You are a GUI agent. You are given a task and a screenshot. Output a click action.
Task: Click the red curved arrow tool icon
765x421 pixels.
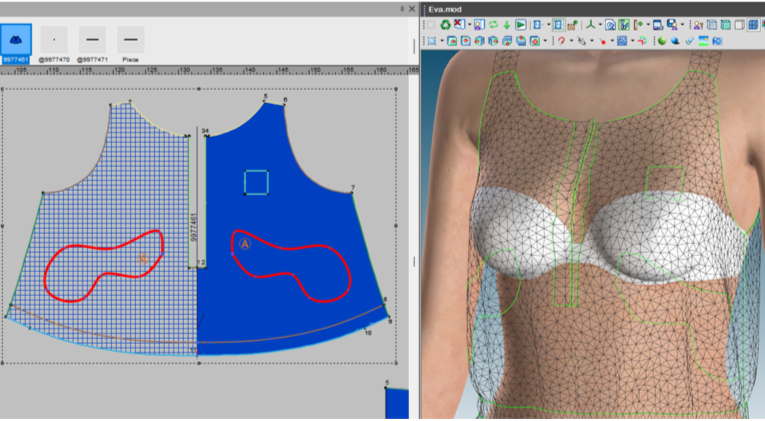click(561, 41)
